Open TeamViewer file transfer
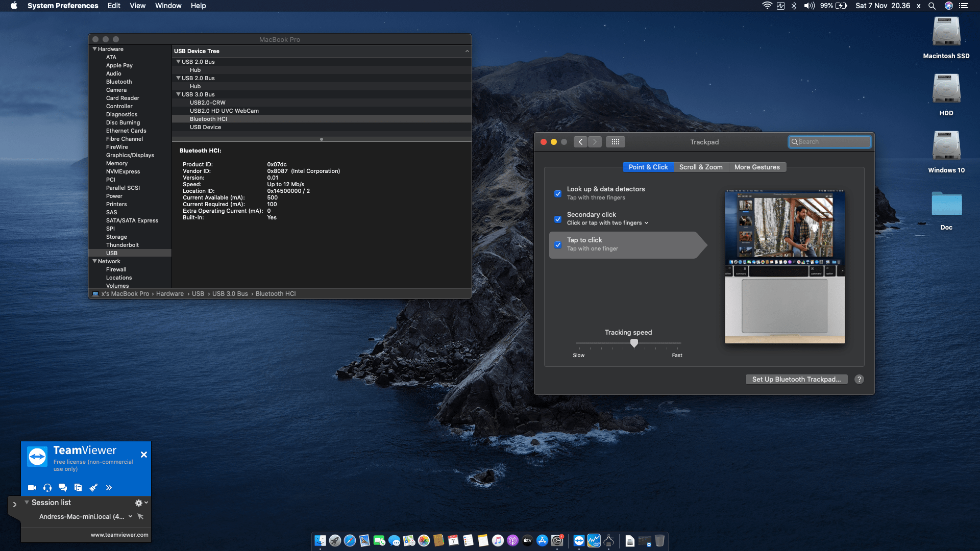The image size is (980, 551). click(x=78, y=488)
